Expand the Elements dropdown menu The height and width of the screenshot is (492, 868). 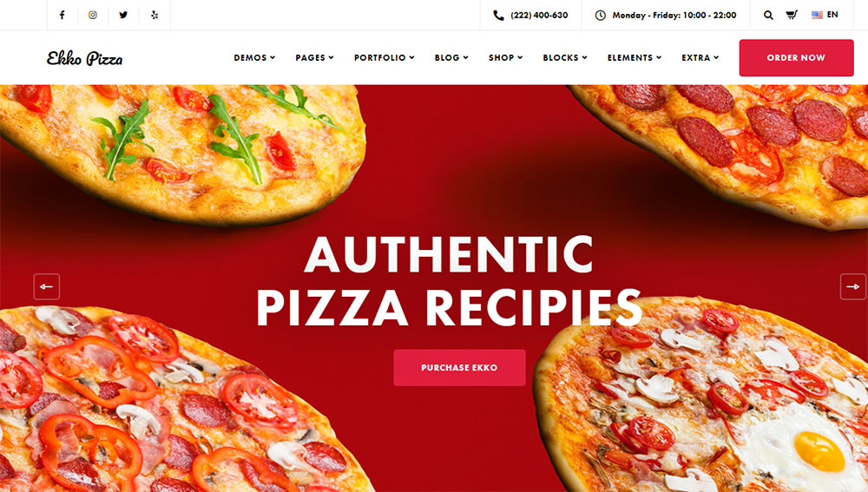coord(635,57)
